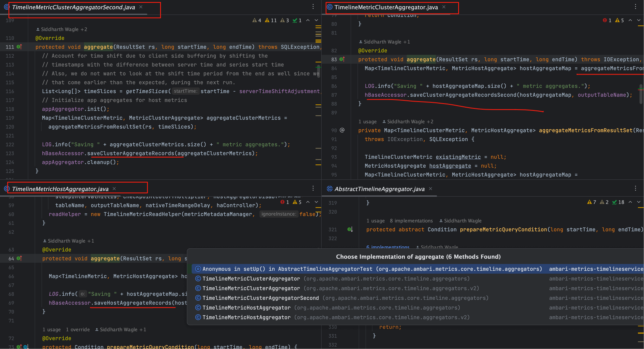Viewport: 644px width, 349px height.
Task: Go to previous problem in HostAggregator editor
Action: coord(308,202)
